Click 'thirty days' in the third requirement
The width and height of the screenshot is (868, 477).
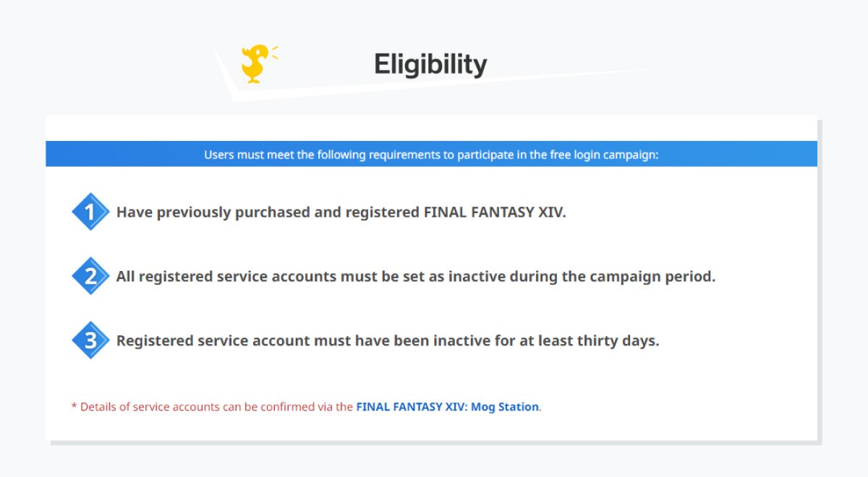pyautogui.click(x=618, y=341)
